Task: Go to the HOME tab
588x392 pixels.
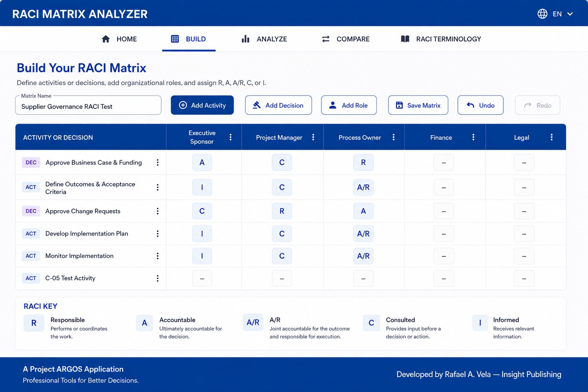Action: tap(119, 39)
